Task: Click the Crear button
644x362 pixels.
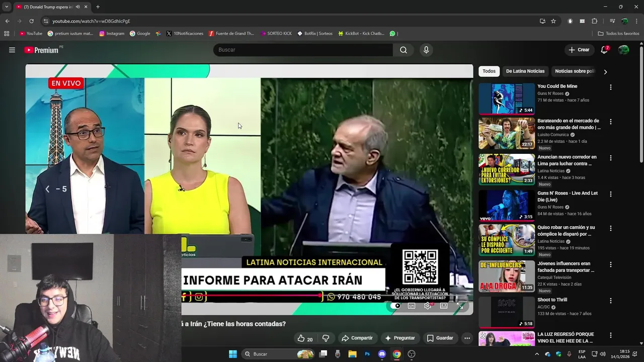Action: click(579, 50)
